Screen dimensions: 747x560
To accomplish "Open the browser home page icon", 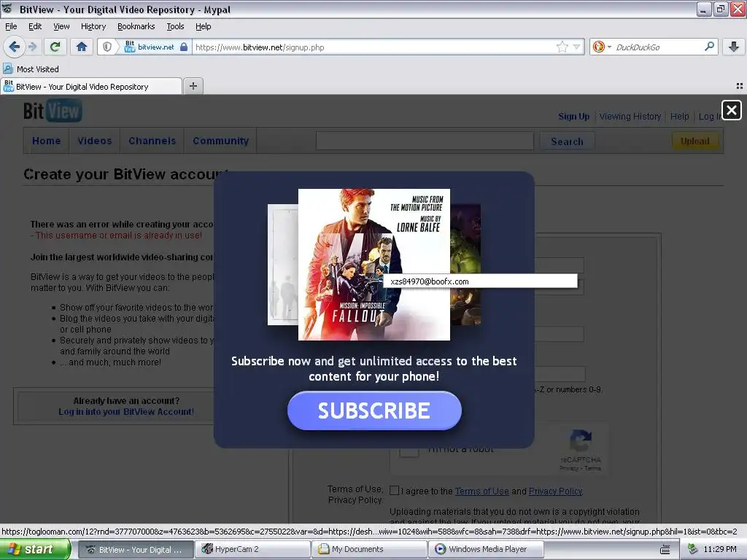I will (x=82, y=47).
